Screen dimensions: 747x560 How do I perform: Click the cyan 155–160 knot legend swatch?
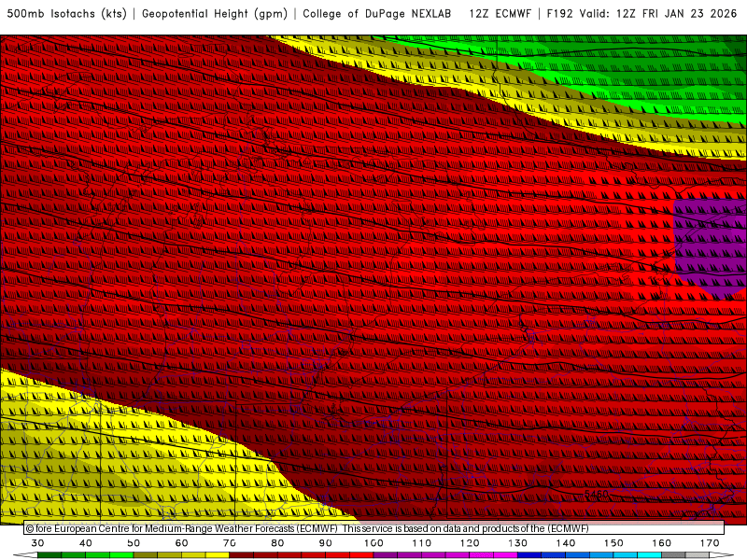[649, 555]
